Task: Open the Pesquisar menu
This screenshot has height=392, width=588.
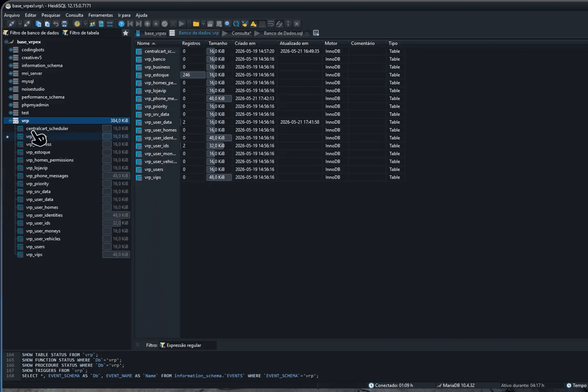Action: click(51, 15)
